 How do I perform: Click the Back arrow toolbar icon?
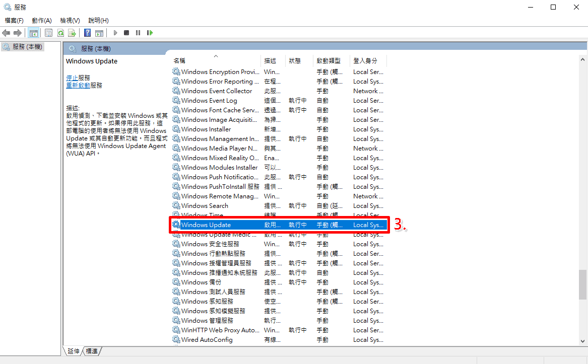6,33
